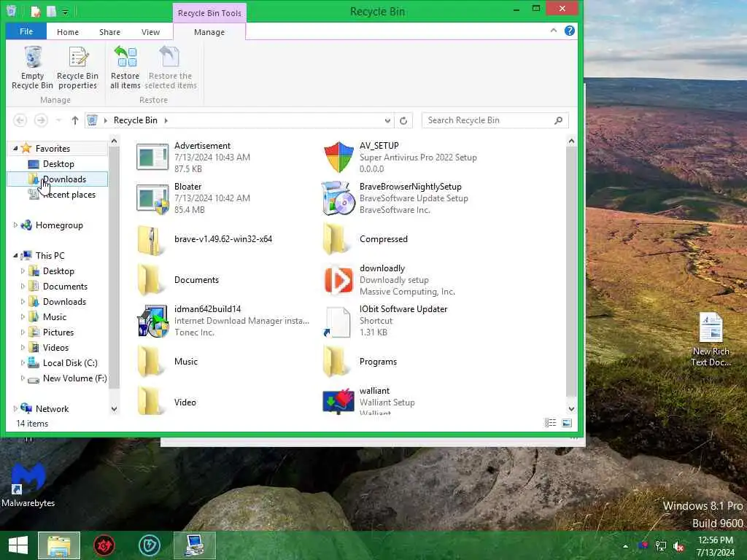This screenshot has height=560, width=747.
Task: Select New Rich Text Document on desktop
Action: point(711,339)
